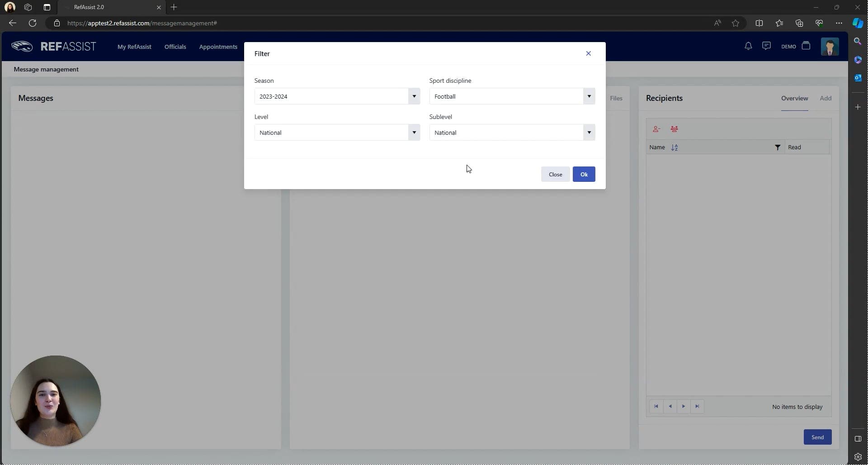Go to the next recipients page

pyautogui.click(x=684, y=406)
